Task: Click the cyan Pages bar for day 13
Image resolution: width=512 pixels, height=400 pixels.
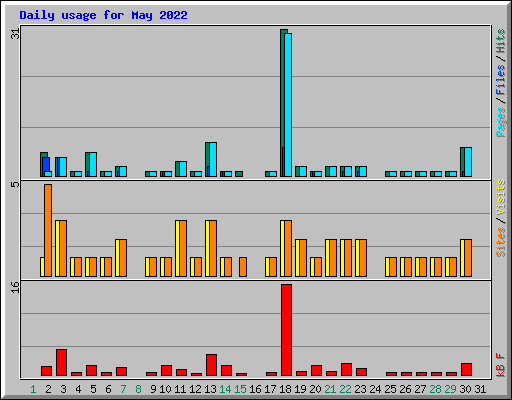Action: point(213,160)
